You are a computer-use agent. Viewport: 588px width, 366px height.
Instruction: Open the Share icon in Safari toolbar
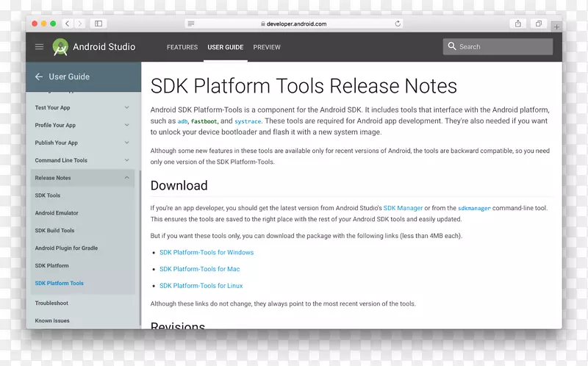pyautogui.click(x=518, y=24)
